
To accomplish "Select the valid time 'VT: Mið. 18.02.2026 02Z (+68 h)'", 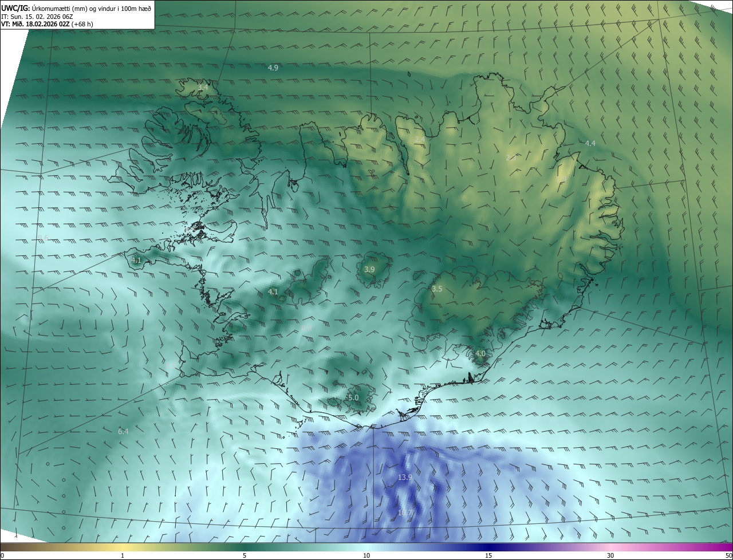I will pyautogui.click(x=47, y=24).
